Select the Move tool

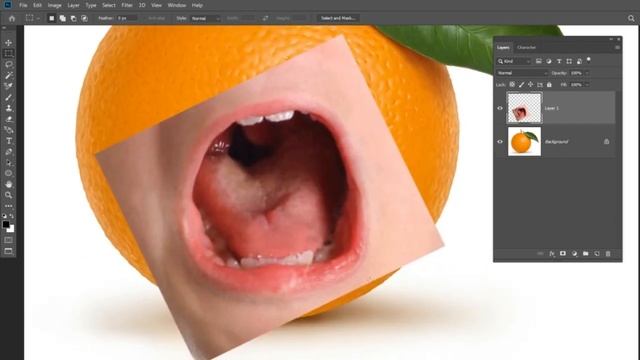tap(9, 43)
